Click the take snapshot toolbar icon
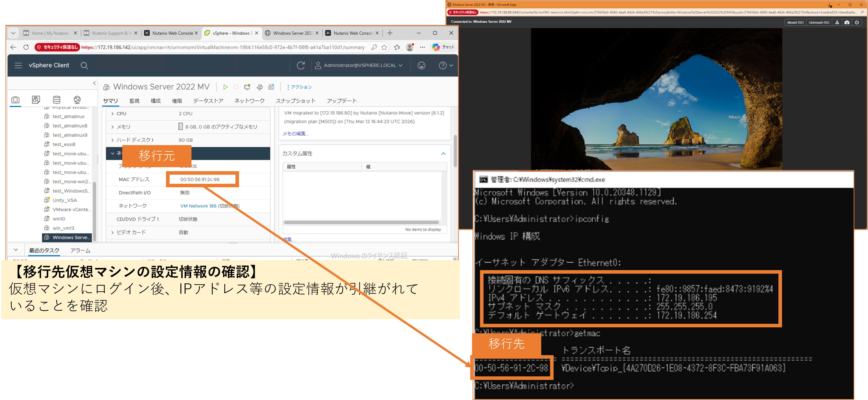 coord(271,87)
